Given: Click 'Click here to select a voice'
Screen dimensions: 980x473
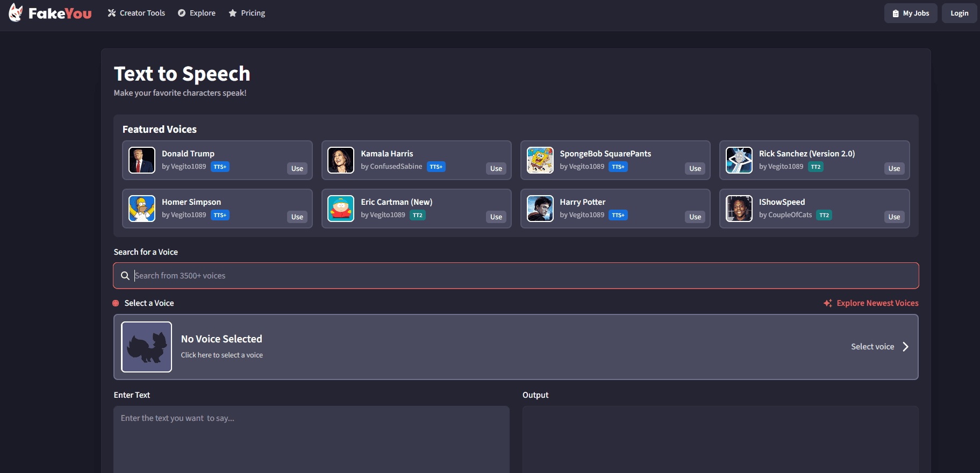Looking at the screenshot, I should [x=222, y=355].
